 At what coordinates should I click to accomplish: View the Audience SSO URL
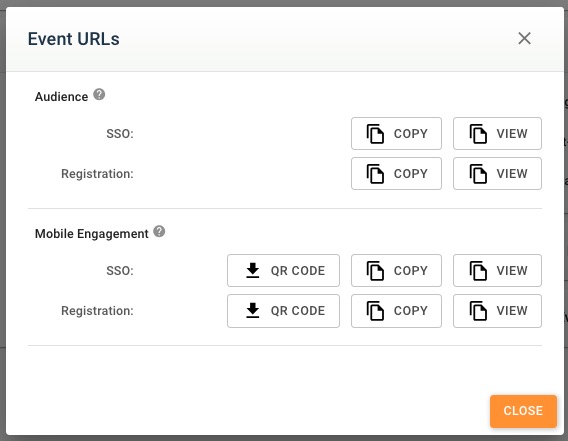point(497,133)
